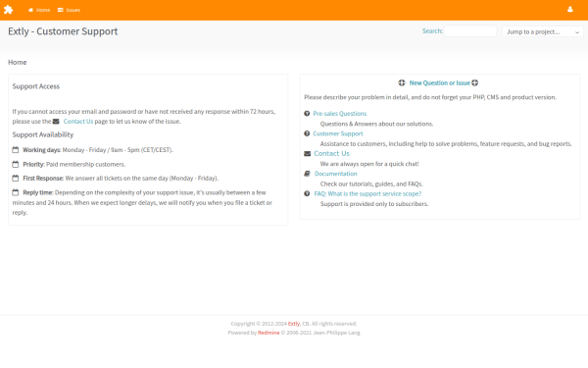Click the book icon beside Documentation

pos(307,174)
